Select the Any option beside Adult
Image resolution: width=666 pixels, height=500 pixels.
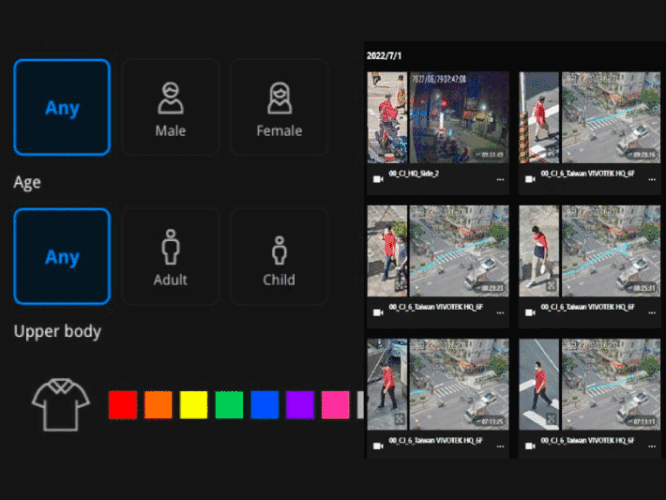click(62, 256)
